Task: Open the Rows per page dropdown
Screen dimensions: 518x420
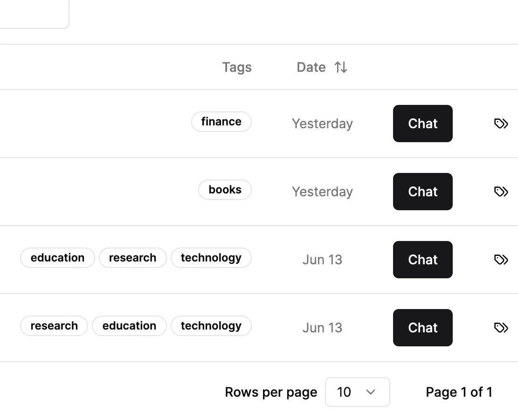Action: click(358, 392)
